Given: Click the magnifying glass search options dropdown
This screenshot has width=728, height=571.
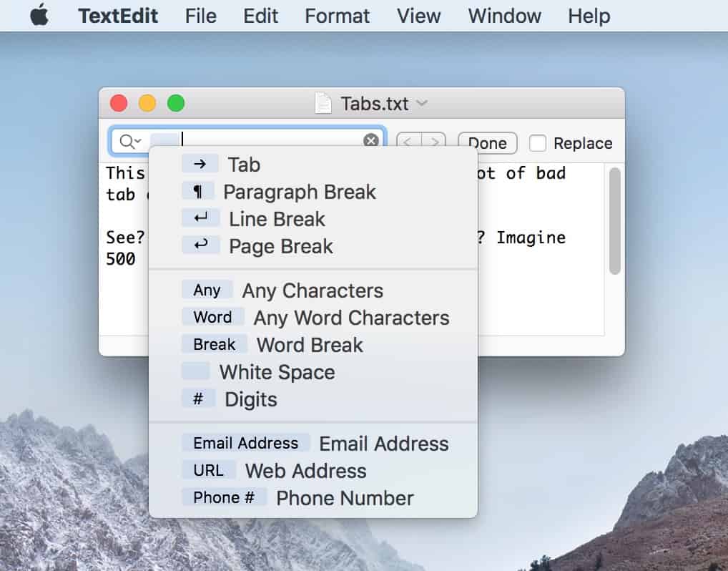Looking at the screenshot, I should click(x=130, y=141).
